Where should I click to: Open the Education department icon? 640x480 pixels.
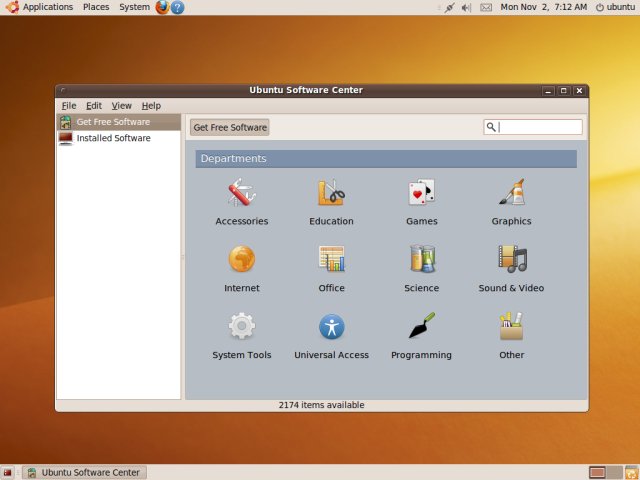[x=331, y=192]
